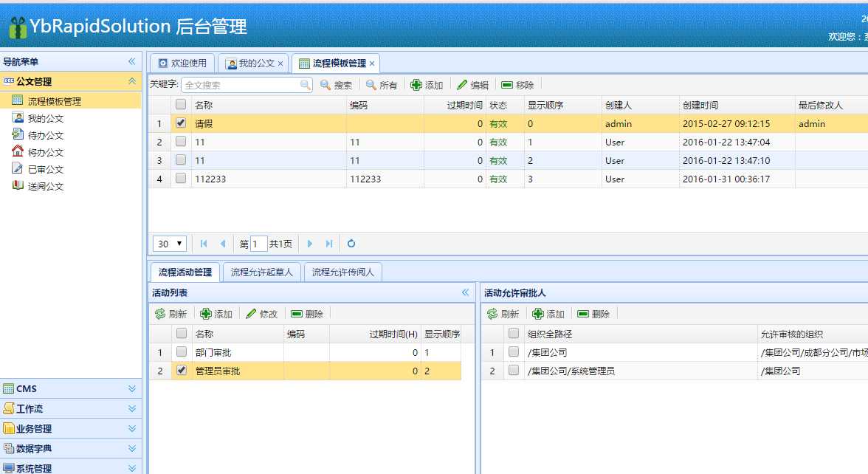868x474 pixels.
Task: Check the /集团公司 row checkbox
Action: (x=513, y=351)
